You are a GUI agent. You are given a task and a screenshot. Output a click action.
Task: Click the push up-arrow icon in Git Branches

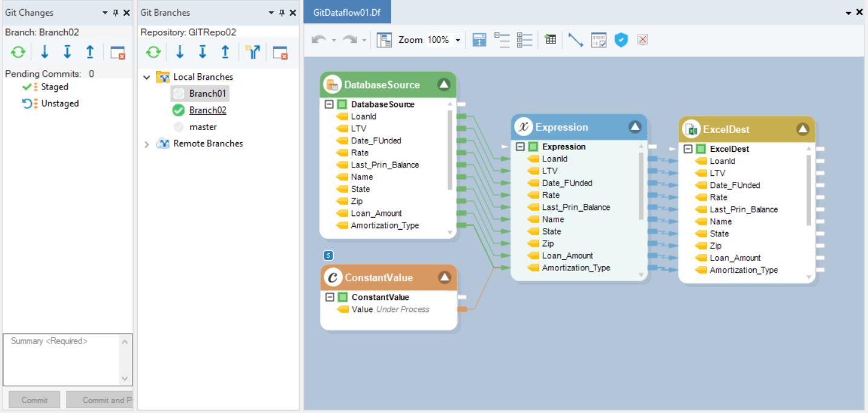pos(225,53)
